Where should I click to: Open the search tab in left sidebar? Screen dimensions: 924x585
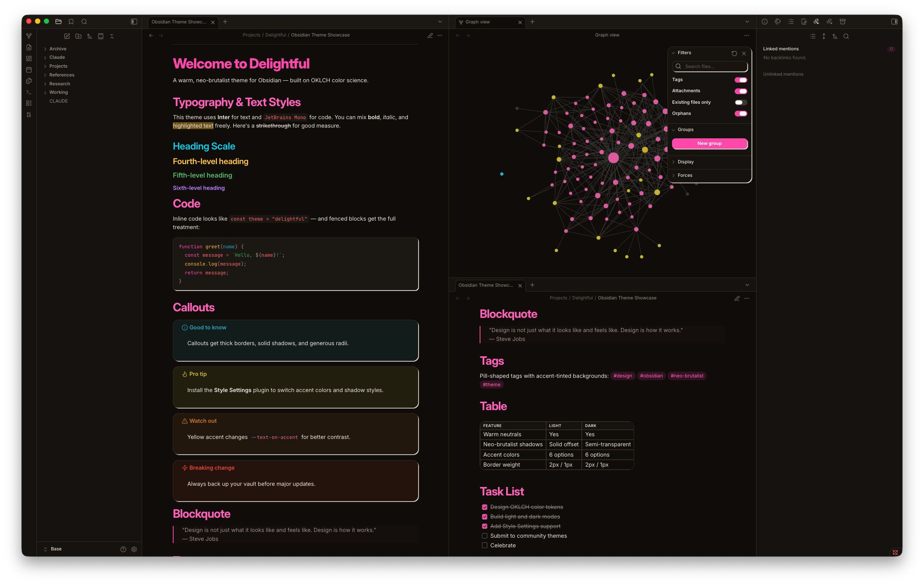coord(84,22)
